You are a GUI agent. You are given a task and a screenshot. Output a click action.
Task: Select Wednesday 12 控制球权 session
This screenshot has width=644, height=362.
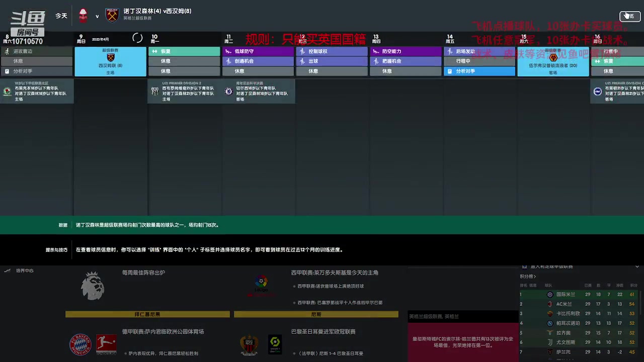point(332,51)
